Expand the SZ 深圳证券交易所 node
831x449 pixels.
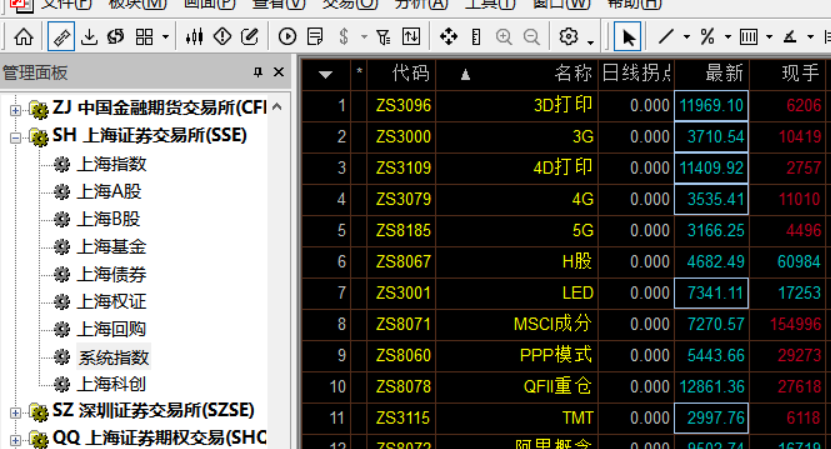pos(15,412)
